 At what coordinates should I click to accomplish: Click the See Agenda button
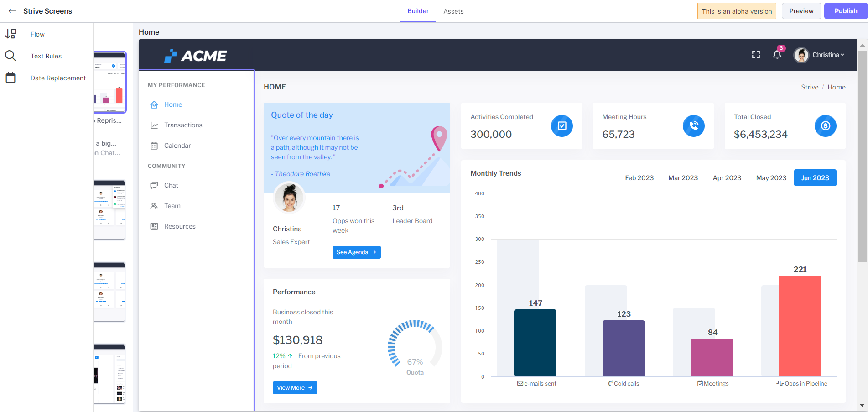coord(356,252)
